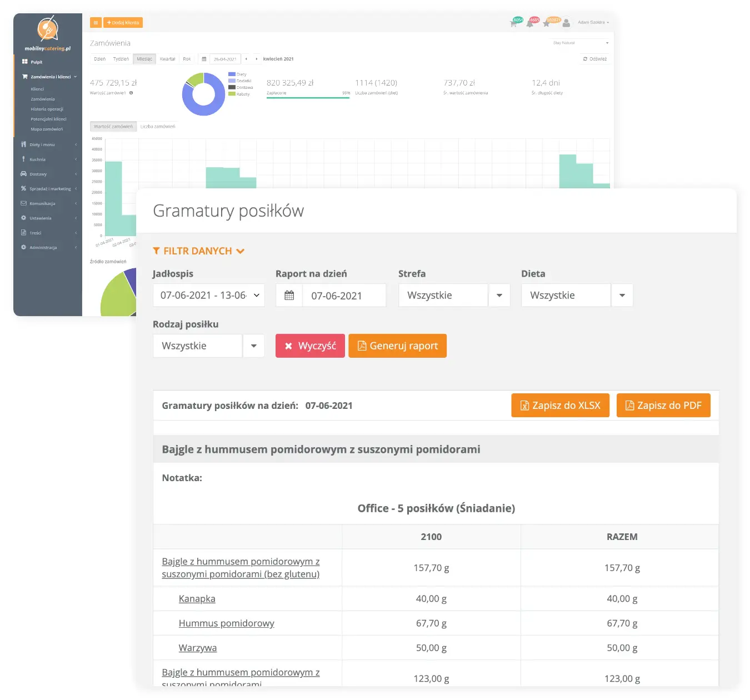Open Klienci in the sidebar submenu
Viewport: 750px width, 700px height.
pyautogui.click(x=37, y=89)
